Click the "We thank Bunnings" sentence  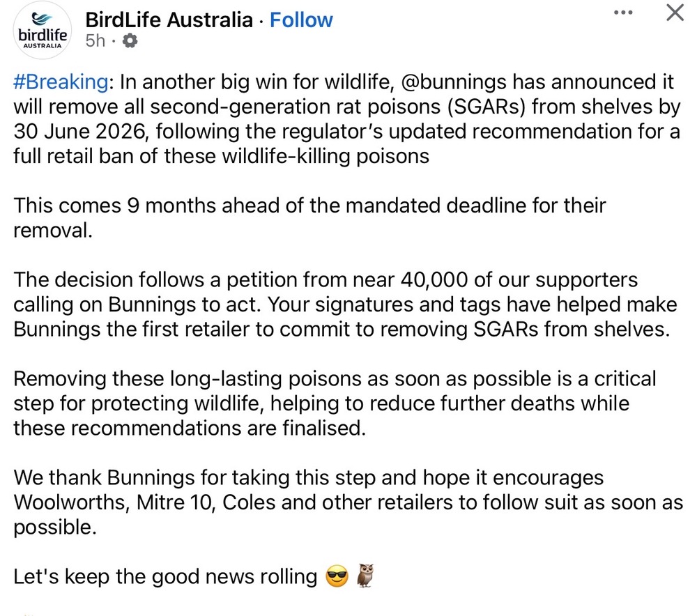(x=139, y=478)
